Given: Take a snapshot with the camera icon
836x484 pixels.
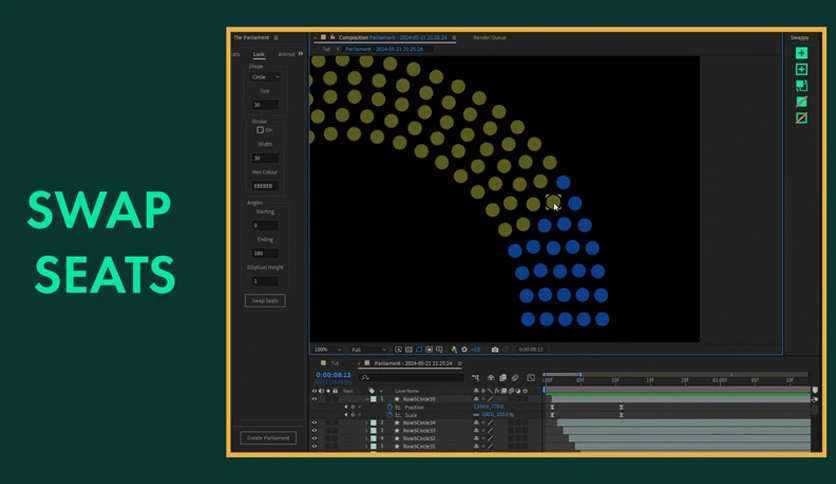Looking at the screenshot, I should pos(495,350).
